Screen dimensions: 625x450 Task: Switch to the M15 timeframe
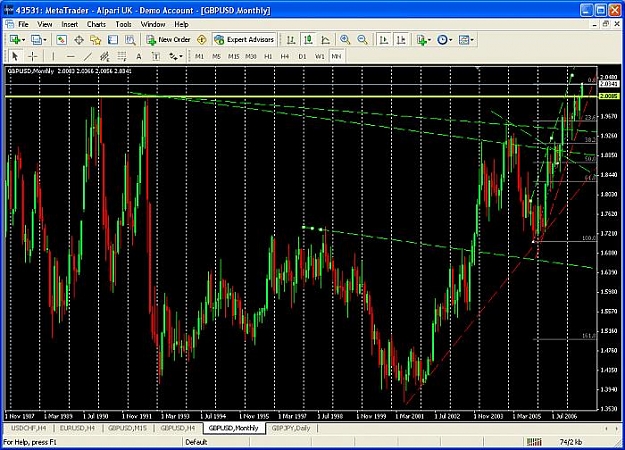234,57
